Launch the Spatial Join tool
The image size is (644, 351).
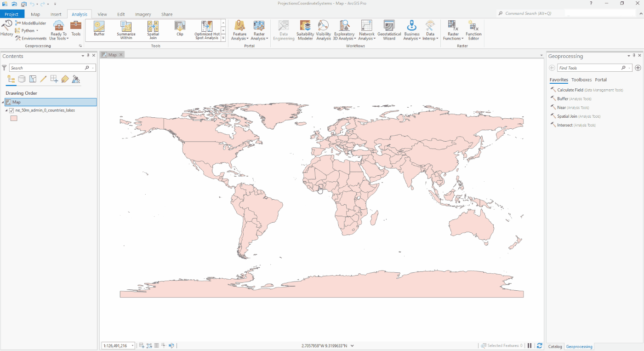click(x=153, y=29)
